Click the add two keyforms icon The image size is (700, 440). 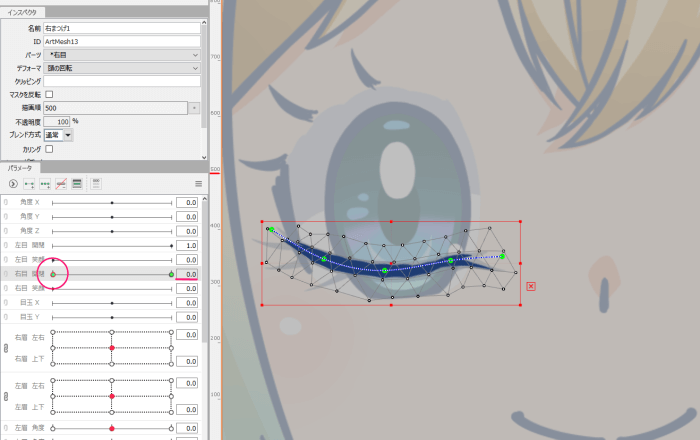[x=29, y=183]
